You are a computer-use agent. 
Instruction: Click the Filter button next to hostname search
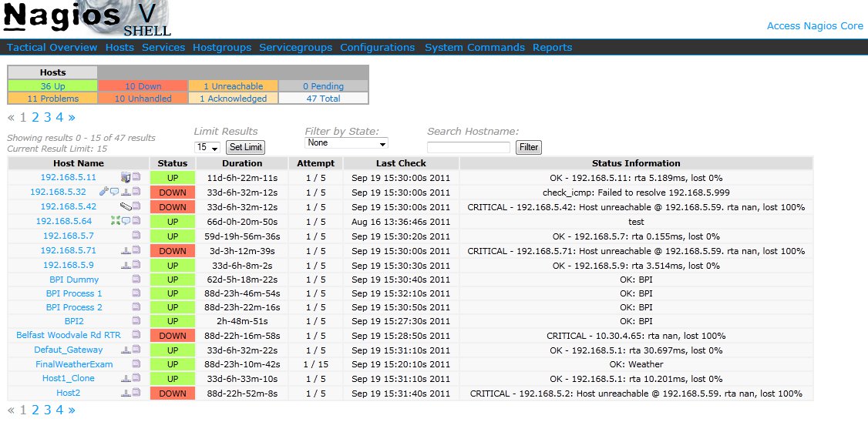[529, 147]
